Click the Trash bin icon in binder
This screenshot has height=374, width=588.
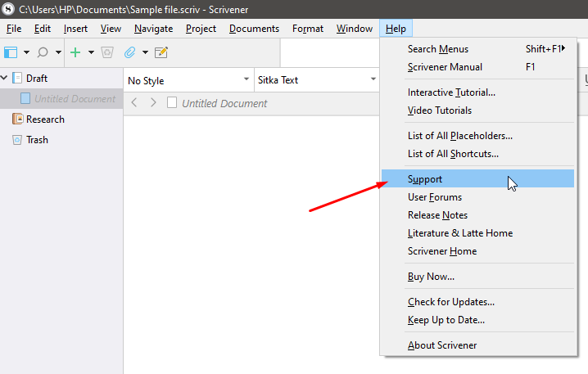tap(17, 140)
